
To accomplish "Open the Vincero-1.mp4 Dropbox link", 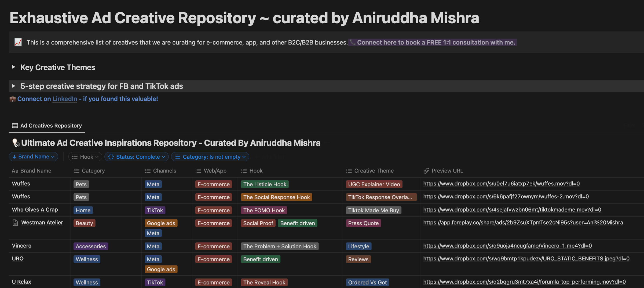I will coord(507,246).
